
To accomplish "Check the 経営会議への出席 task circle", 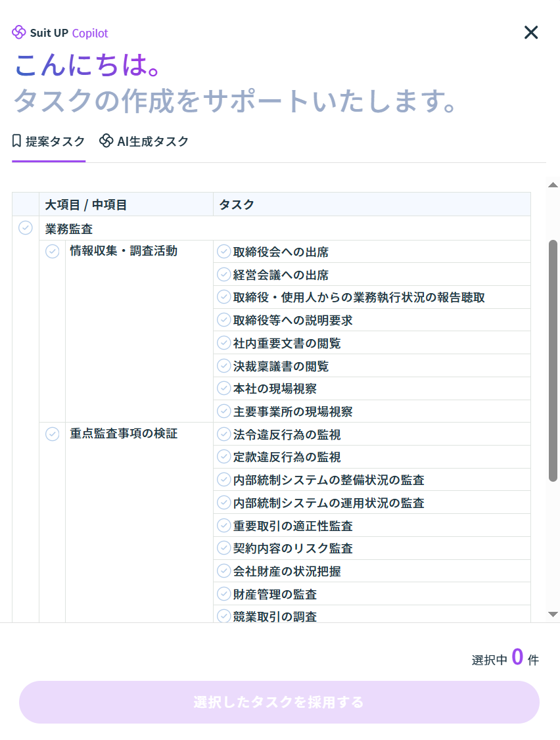I will 224,275.
